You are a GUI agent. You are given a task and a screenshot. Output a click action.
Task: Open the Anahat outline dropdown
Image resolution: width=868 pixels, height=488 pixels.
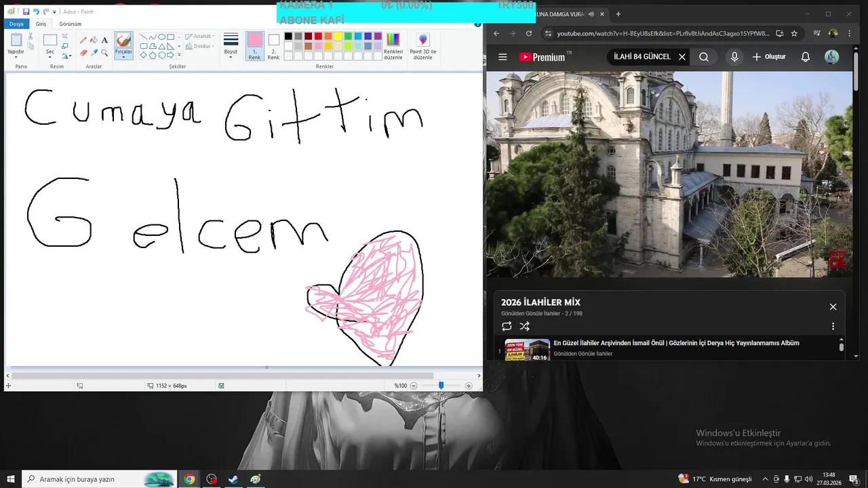[x=200, y=37]
